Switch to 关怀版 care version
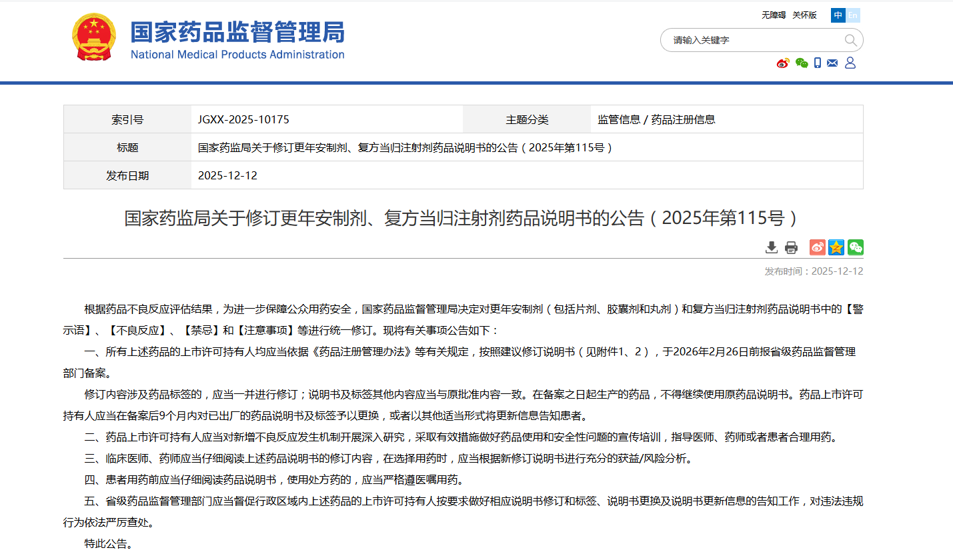The width and height of the screenshot is (953, 560). (804, 15)
